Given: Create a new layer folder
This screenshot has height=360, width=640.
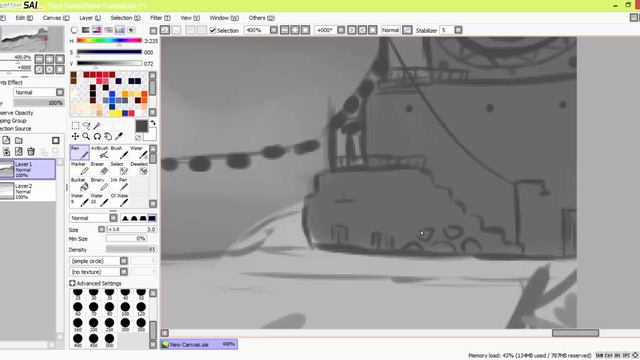Looking at the screenshot, I should (x=19, y=140).
